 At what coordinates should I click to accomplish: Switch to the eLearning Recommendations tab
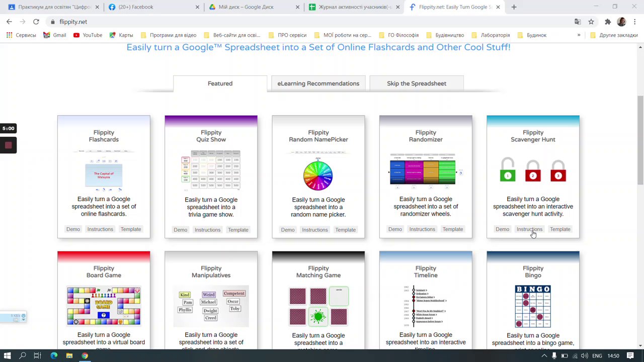click(318, 83)
